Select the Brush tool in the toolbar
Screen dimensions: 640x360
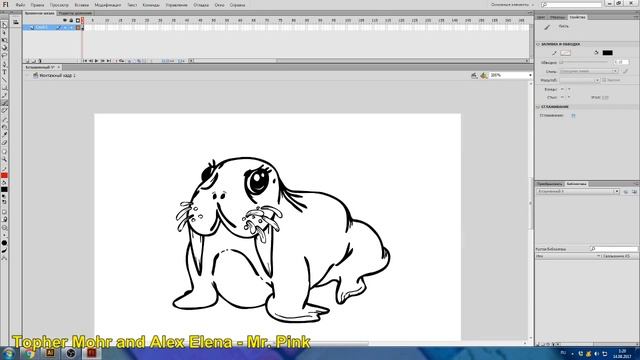[x=4, y=103]
